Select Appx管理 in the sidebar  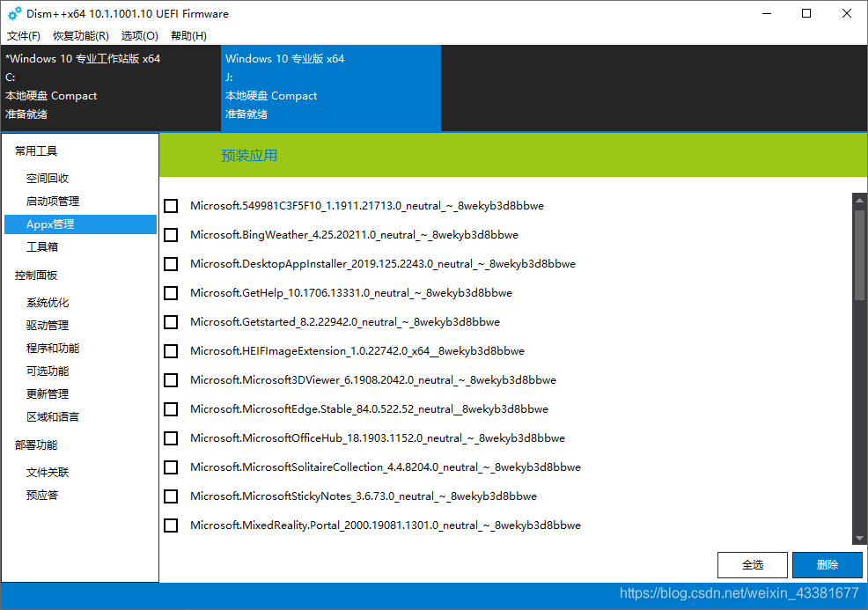80,224
